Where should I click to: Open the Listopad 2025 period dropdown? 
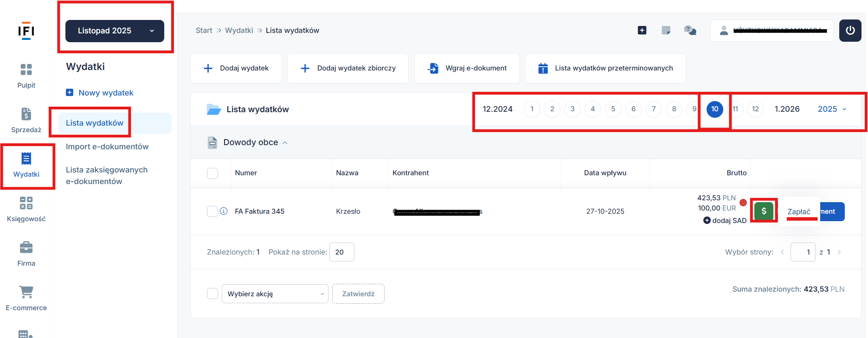(115, 31)
